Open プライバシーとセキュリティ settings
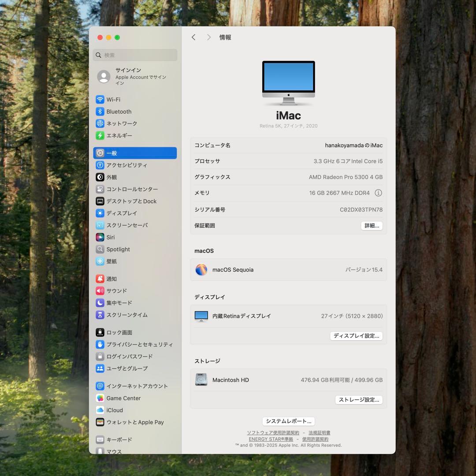 pos(139,344)
